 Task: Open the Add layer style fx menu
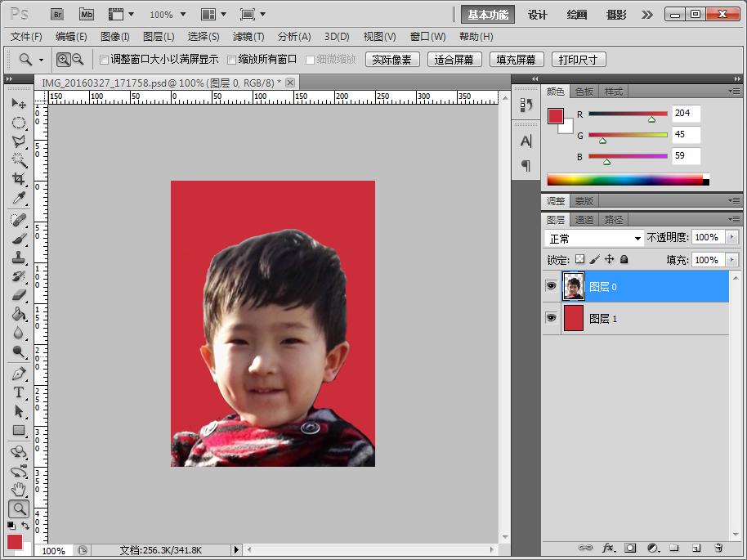tap(609, 548)
